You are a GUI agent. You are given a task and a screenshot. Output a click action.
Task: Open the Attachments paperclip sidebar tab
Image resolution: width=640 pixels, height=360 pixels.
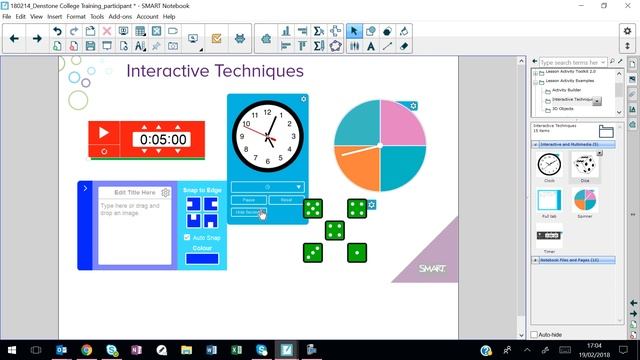point(633,94)
